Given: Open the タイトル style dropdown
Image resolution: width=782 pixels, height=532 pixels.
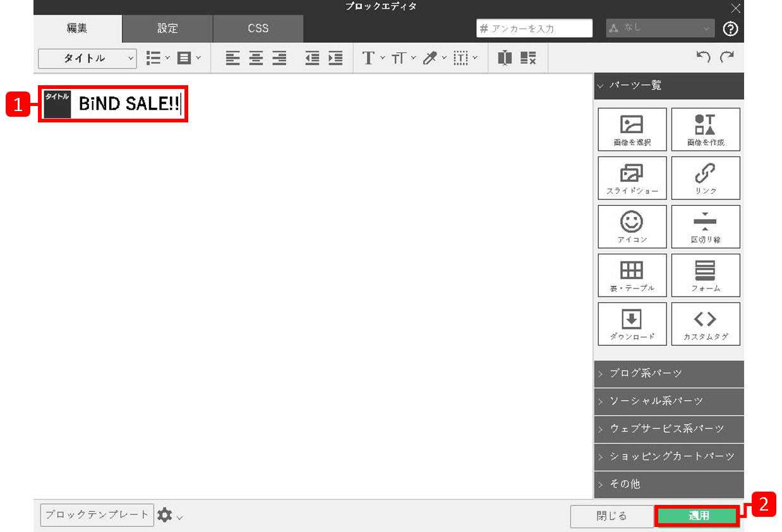Looking at the screenshot, I should coord(87,58).
